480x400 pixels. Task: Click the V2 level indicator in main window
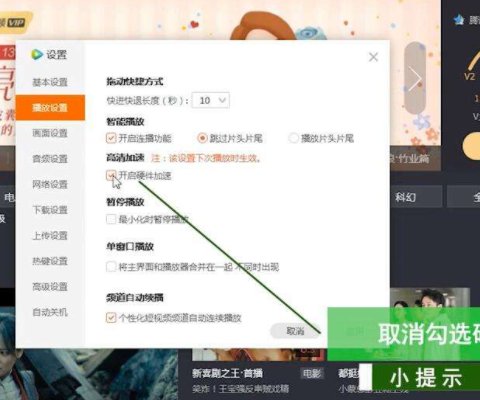click(470, 76)
